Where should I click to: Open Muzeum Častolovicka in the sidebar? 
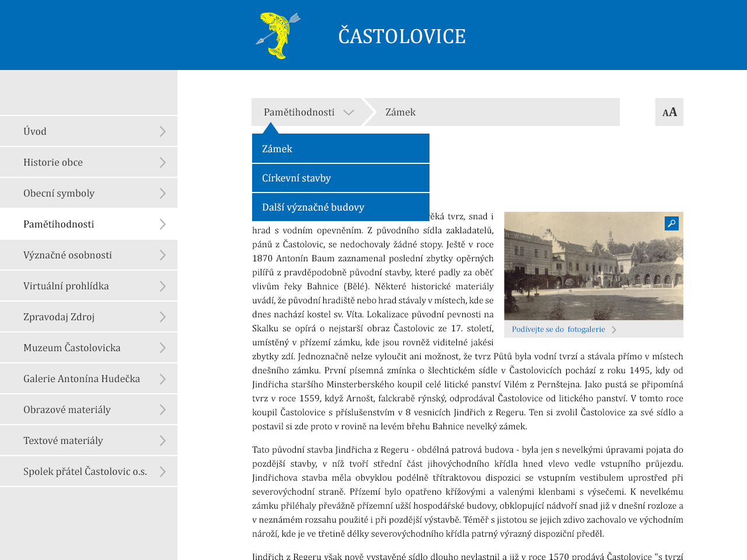(89, 348)
